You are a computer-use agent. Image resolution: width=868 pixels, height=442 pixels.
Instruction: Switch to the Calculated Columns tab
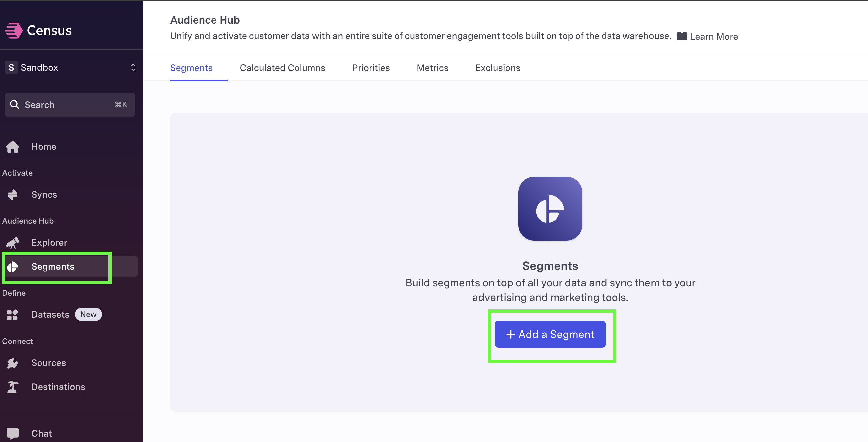282,68
